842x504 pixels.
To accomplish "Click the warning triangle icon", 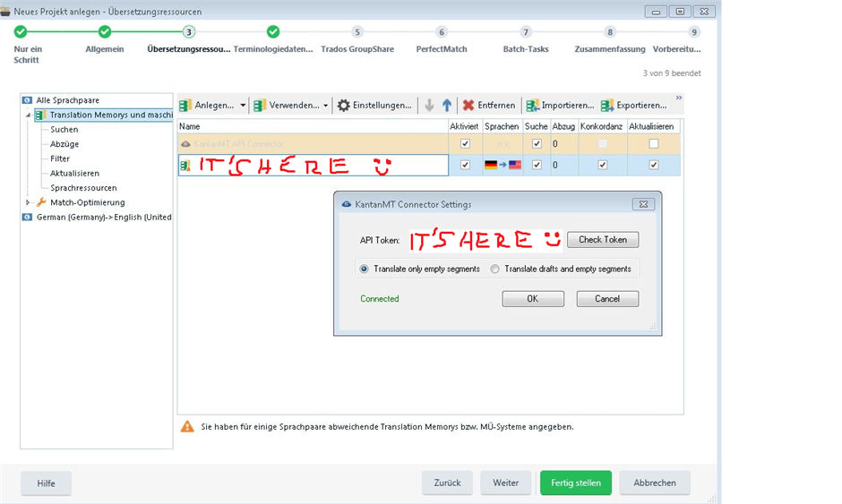I will (x=187, y=426).
